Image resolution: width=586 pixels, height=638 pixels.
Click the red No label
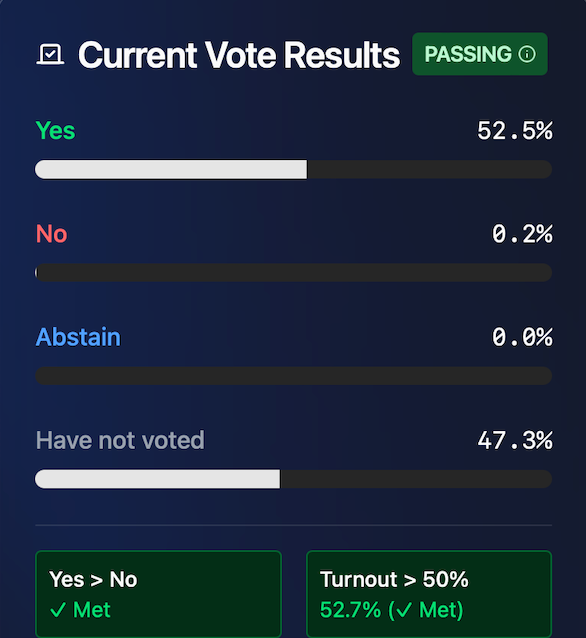(x=52, y=234)
